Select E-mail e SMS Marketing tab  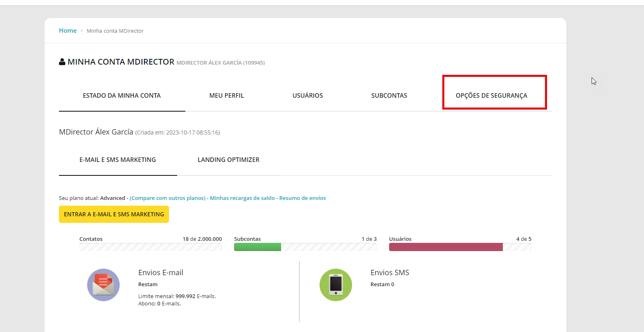[117, 160]
